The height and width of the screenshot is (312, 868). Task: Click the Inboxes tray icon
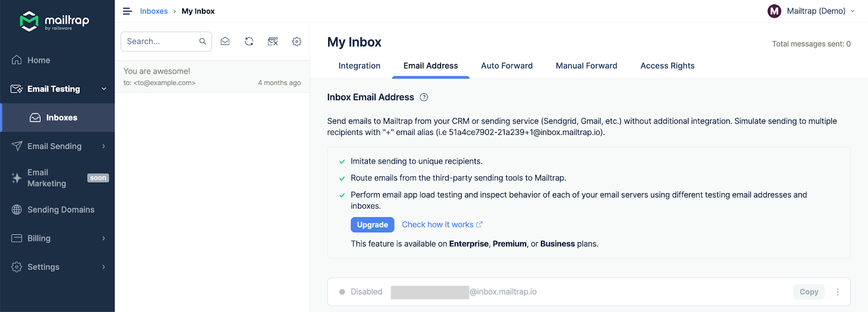[35, 118]
